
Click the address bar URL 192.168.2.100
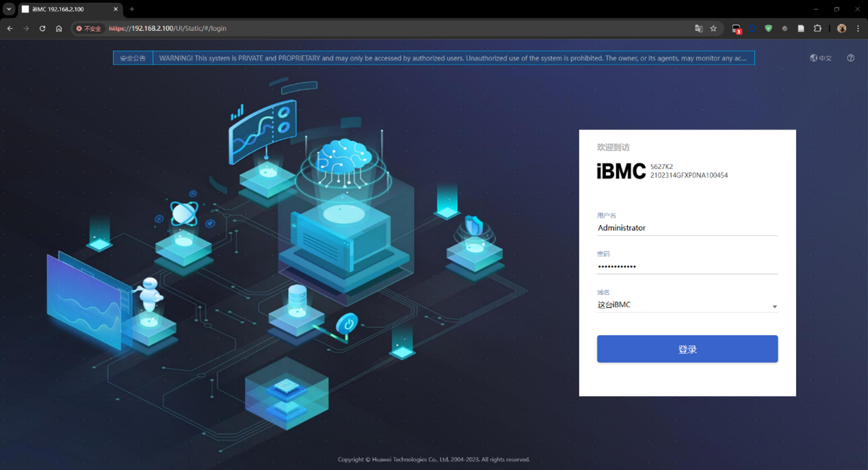pos(168,29)
